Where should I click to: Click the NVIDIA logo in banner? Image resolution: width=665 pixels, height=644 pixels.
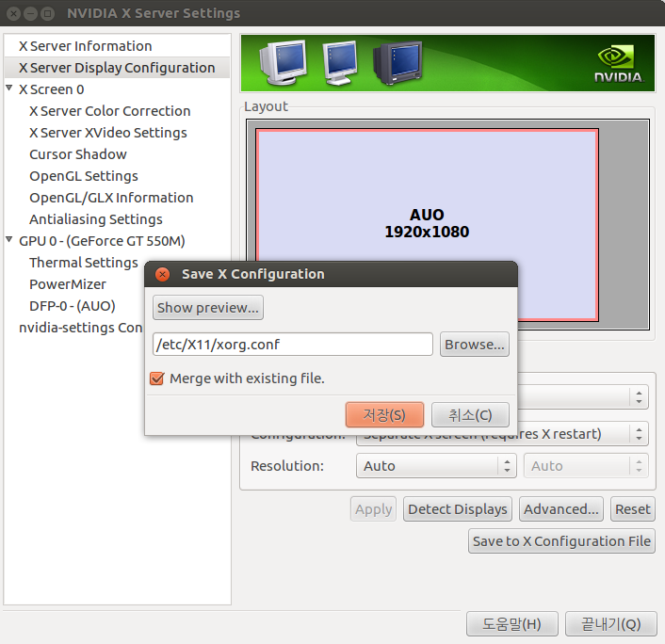click(x=618, y=64)
